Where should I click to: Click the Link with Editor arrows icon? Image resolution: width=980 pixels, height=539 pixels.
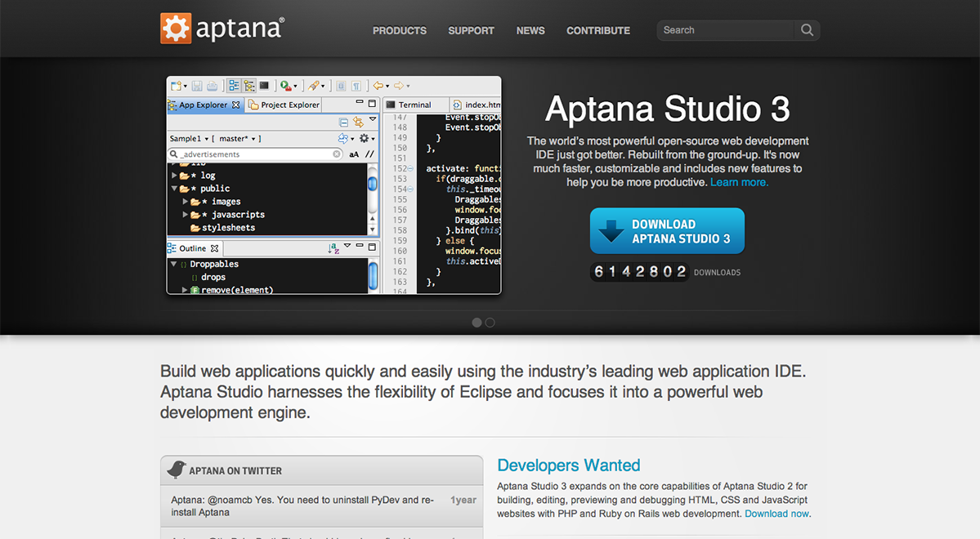[358, 122]
